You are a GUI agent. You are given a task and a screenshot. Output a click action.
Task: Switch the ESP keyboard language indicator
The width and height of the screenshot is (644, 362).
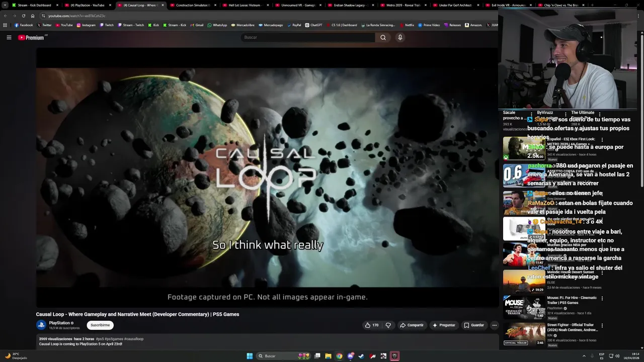coord(602,356)
